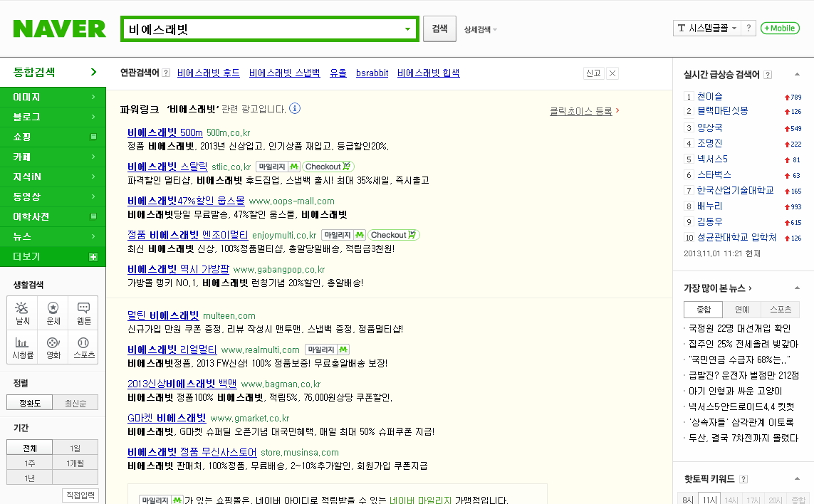Open 상세검색 dropdown
The height and width of the screenshot is (504, 814).
tap(480, 30)
